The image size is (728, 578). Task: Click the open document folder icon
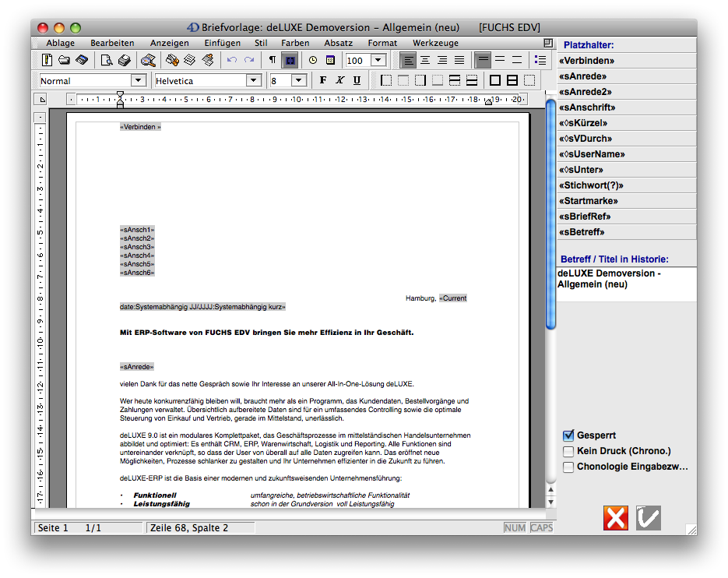pyautogui.click(x=64, y=60)
